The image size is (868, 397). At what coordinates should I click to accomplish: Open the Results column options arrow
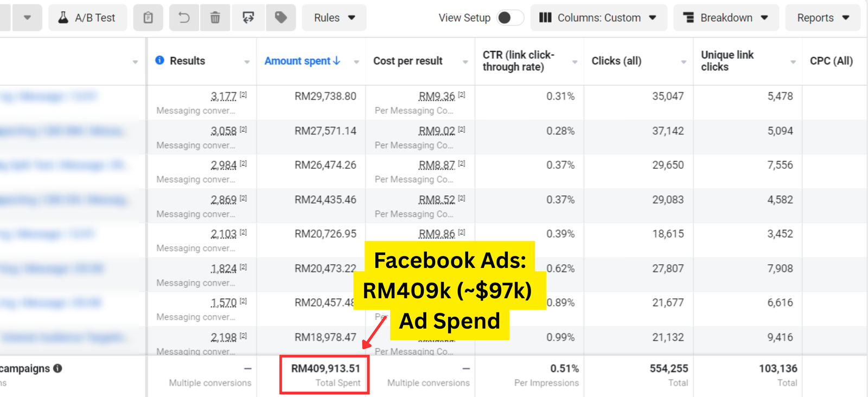click(x=247, y=62)
